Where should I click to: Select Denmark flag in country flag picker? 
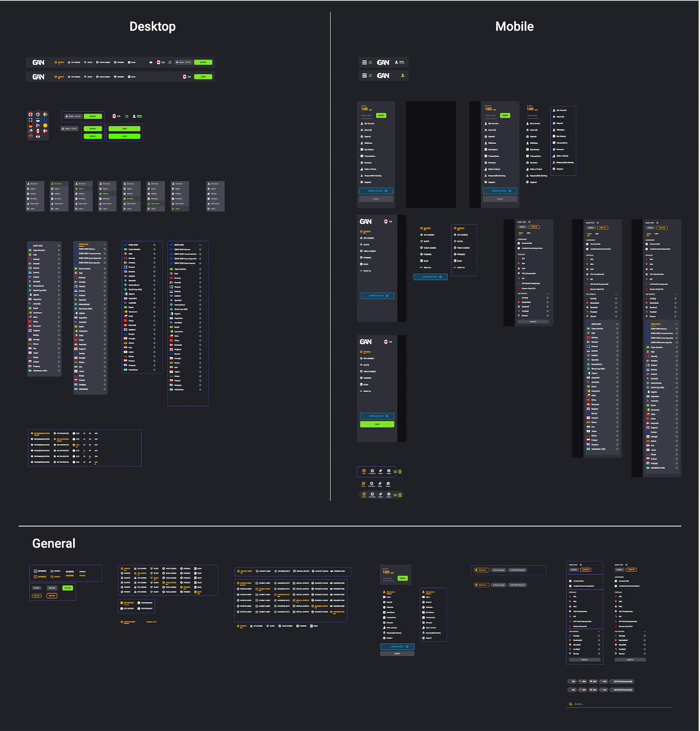[45, 131]
